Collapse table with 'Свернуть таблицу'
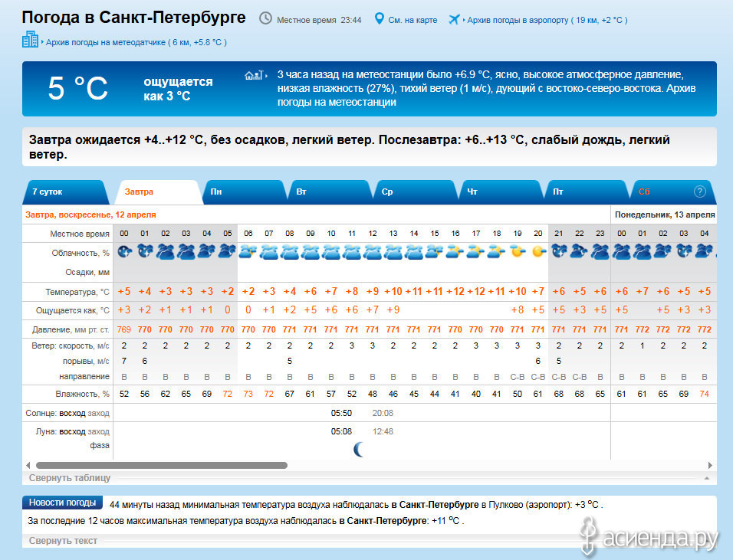733x560 pixels. [70, 478]
